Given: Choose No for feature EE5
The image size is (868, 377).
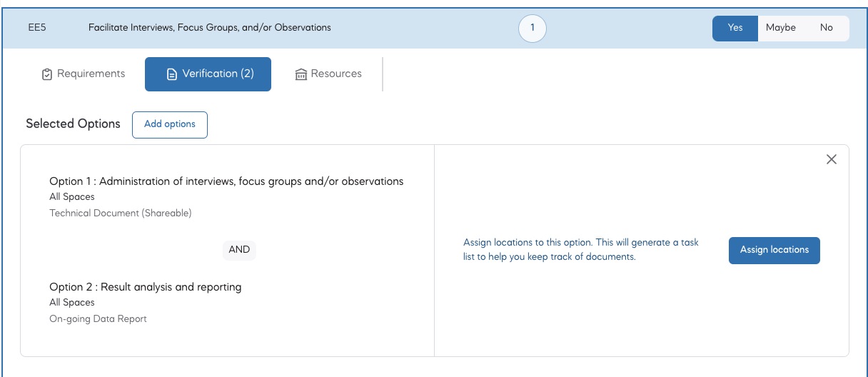Looking at the screenshot, I should 826,29.
